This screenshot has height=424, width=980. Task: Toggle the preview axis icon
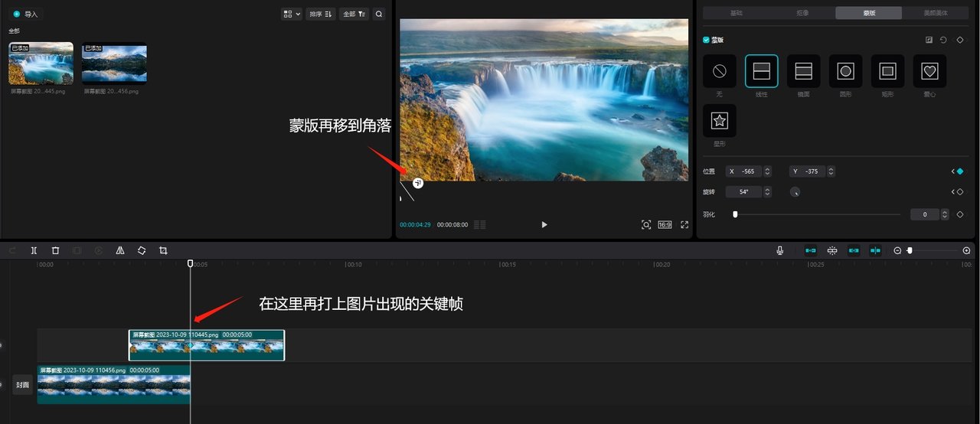[x=875, y=250]
